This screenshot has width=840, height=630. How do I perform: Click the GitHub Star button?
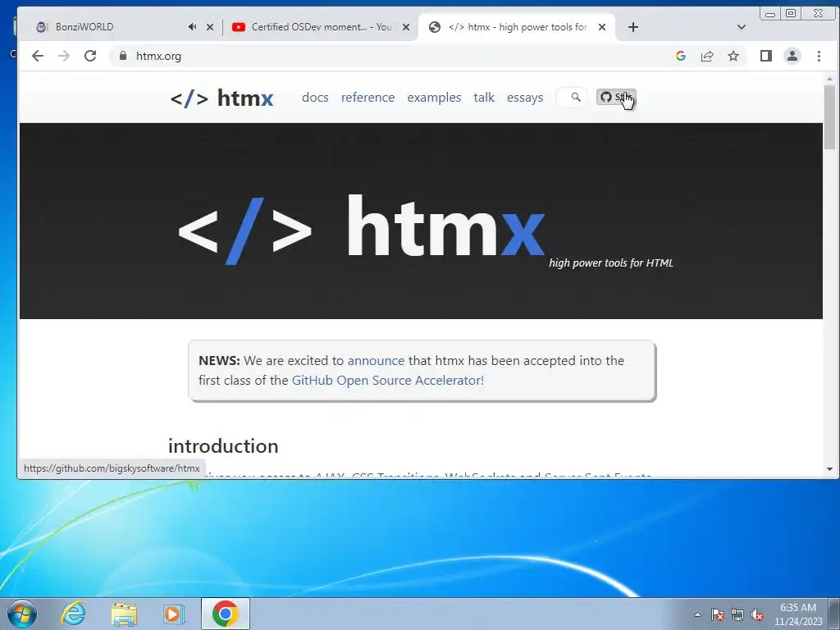point(616,97)
